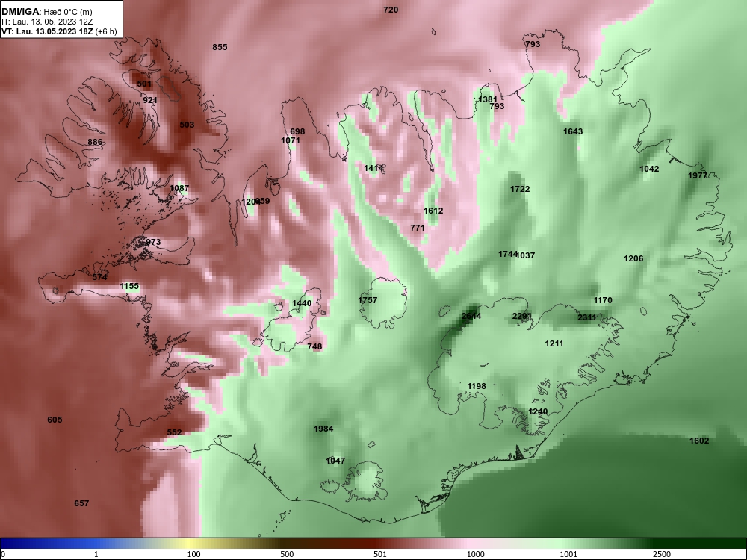Click the 1198 label
This screenshot has width=747, height=560.
477,386
